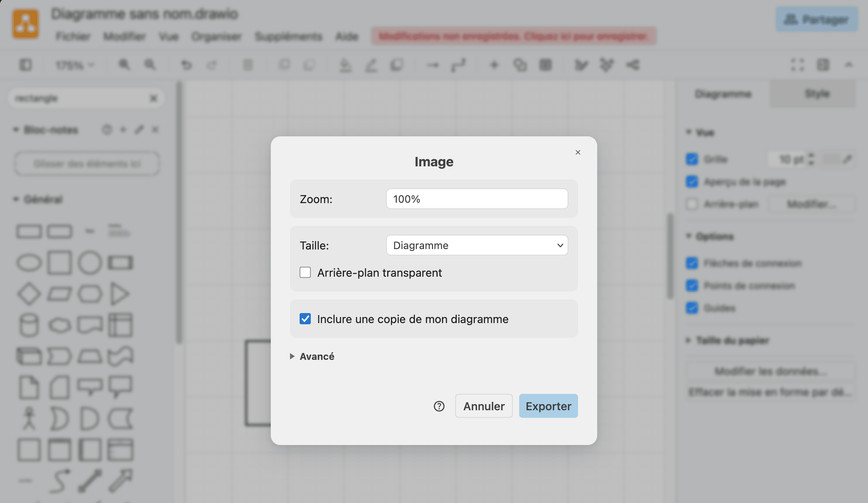Open the 175% zoom level dropdown
Viewport: 868px width, 503px height.
click(74, 65)
